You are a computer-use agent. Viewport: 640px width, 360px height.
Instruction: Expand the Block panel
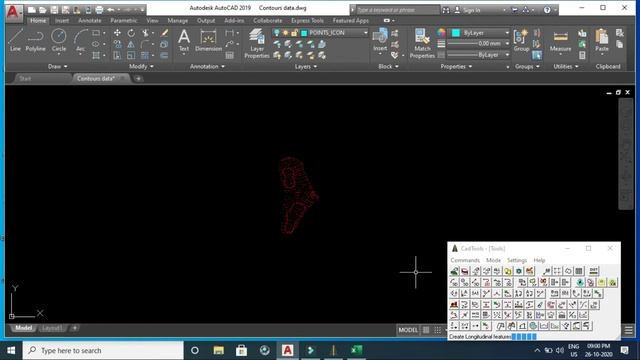point(388,66)
